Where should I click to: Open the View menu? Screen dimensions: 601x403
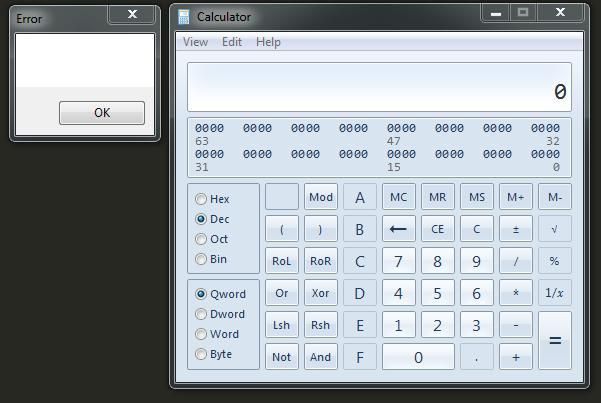pos(195,41)
